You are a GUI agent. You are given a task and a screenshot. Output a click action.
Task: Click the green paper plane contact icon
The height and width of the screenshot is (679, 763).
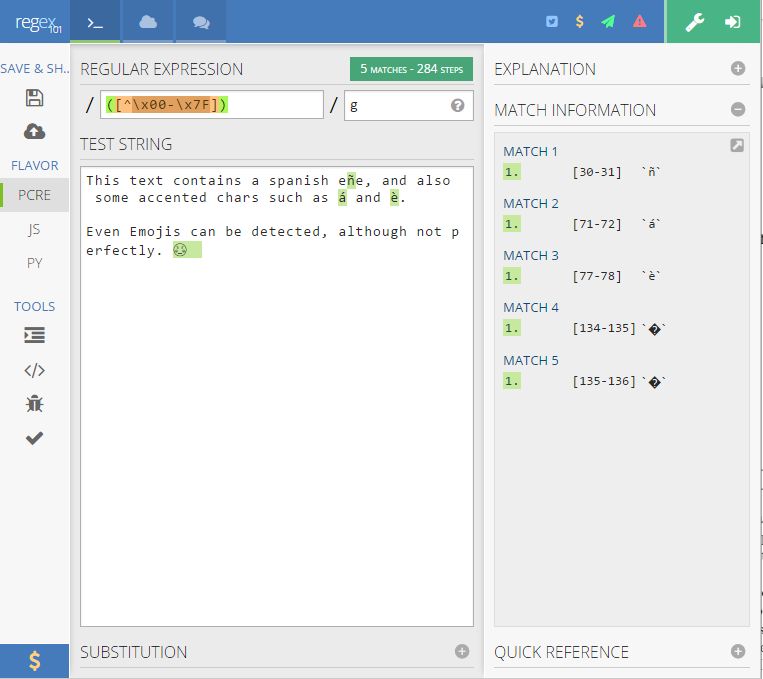pos(608,21)
